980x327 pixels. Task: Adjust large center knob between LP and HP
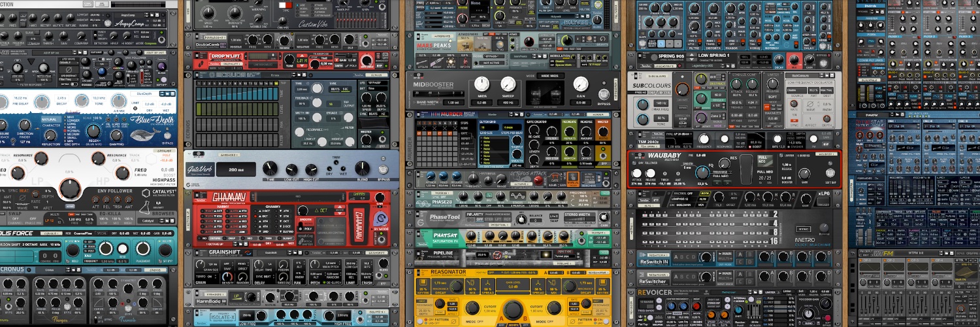point(70,189)
